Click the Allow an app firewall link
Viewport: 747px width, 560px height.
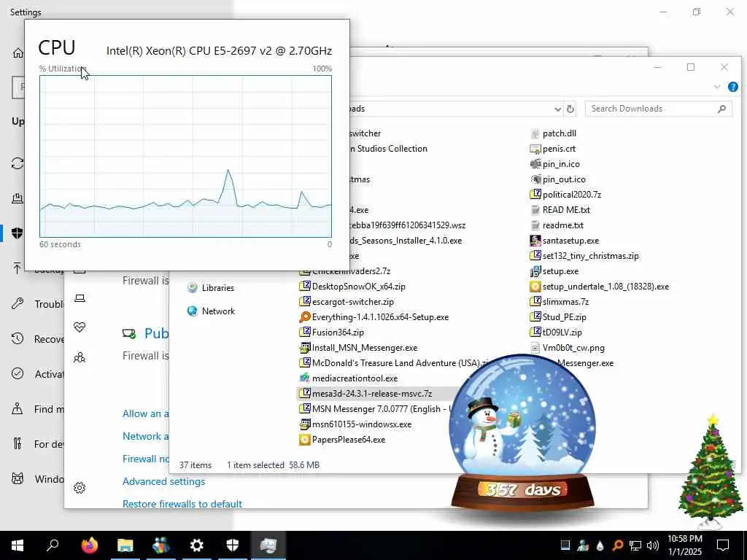click(146, 413)
